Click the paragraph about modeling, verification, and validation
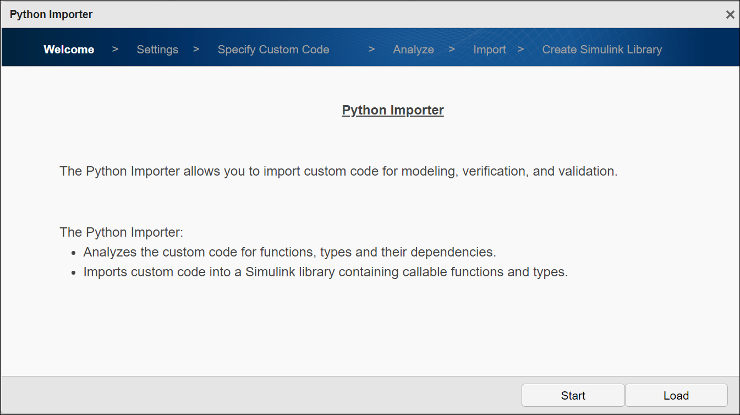Viewport: 740px width, 415px height. [338, 171]
